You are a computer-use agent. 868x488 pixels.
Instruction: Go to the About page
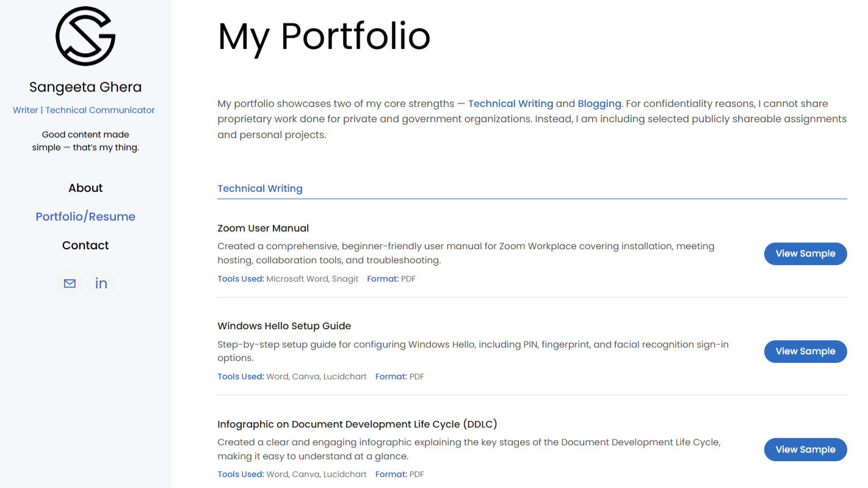tap(85, 188)
